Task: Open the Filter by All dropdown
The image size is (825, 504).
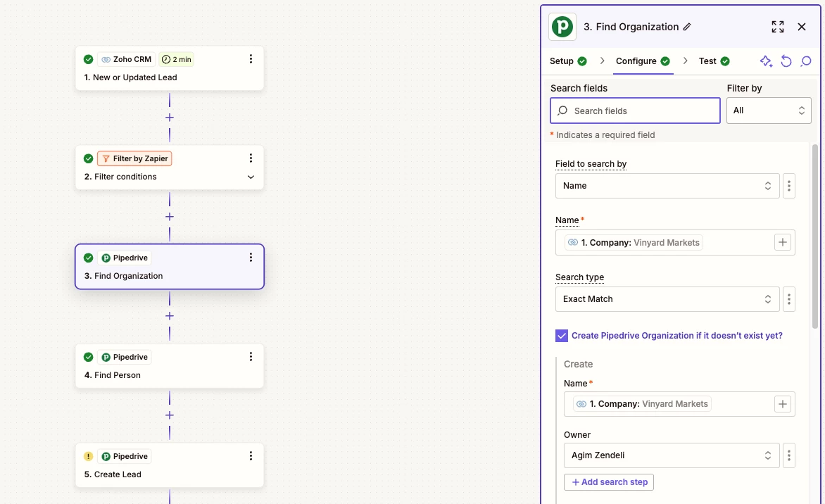Action: coord(769,111)
